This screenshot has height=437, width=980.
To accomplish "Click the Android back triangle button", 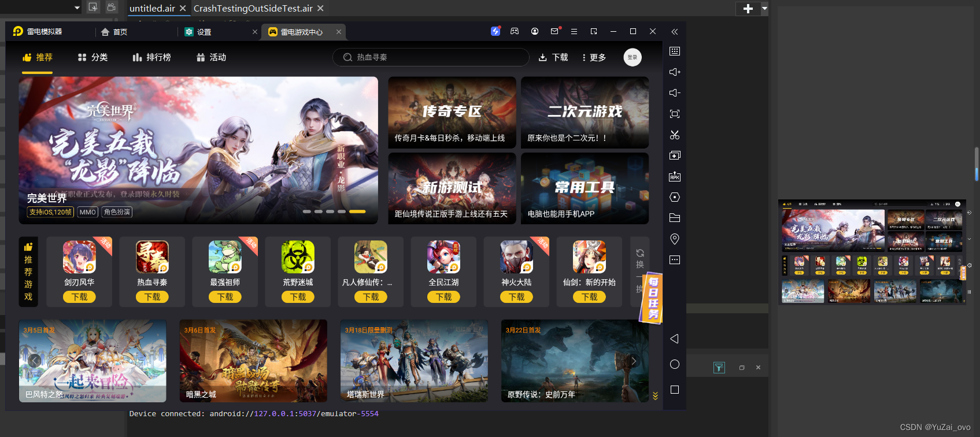I will click(674, 339).
